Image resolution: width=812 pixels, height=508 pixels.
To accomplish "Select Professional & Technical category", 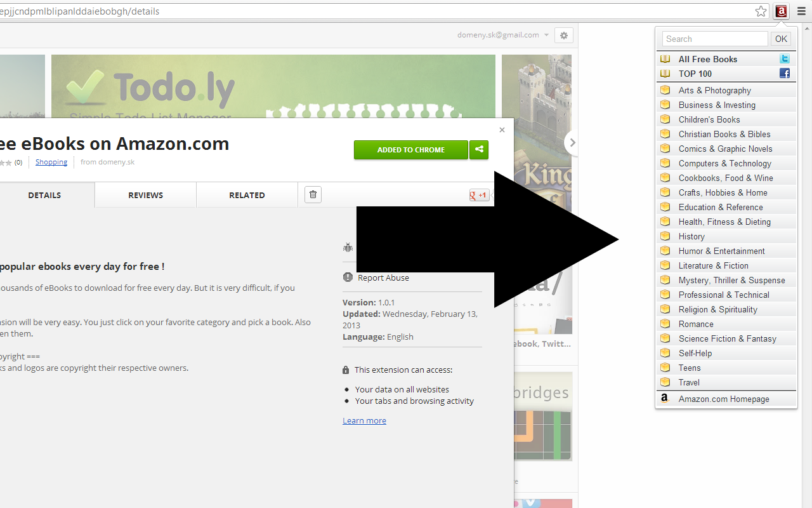I will click(726, 295).
